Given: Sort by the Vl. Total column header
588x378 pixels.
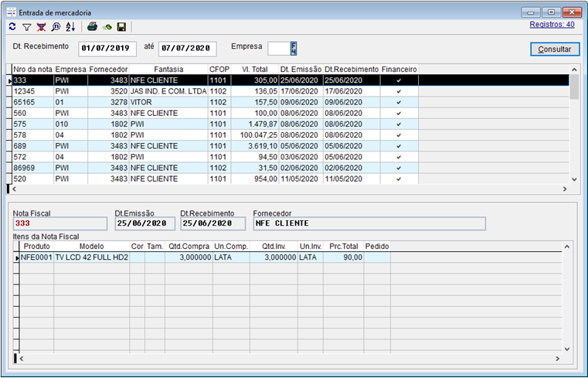Looking at the screenshot, I should coord(255,70).
